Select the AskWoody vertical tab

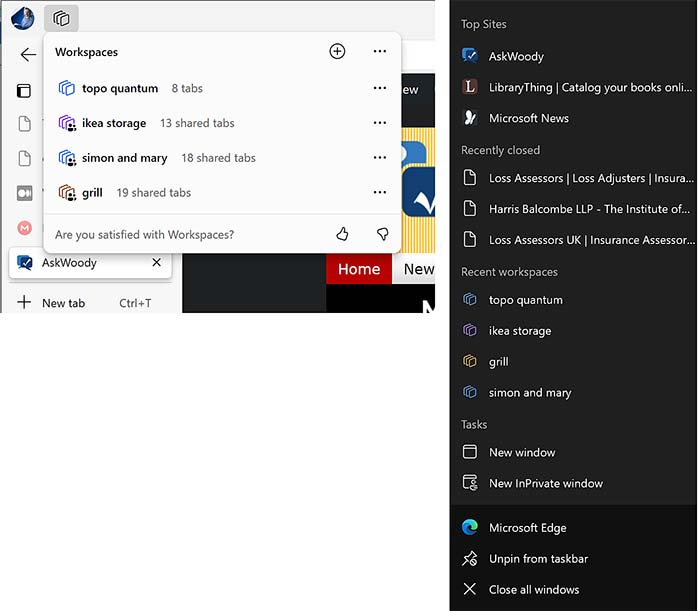coord(90,263)
